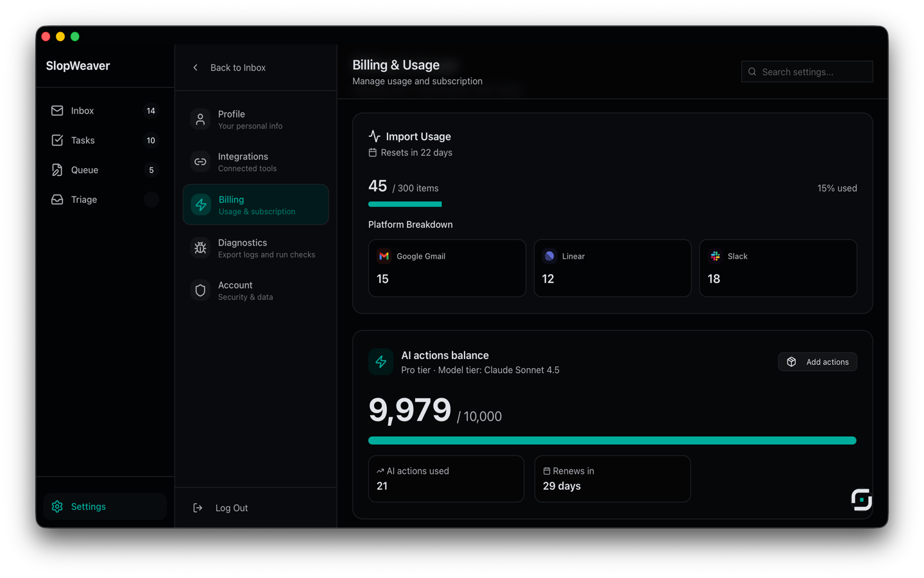Select the Billing settings tab label
The image size is (924, 578).
(231, 200)
